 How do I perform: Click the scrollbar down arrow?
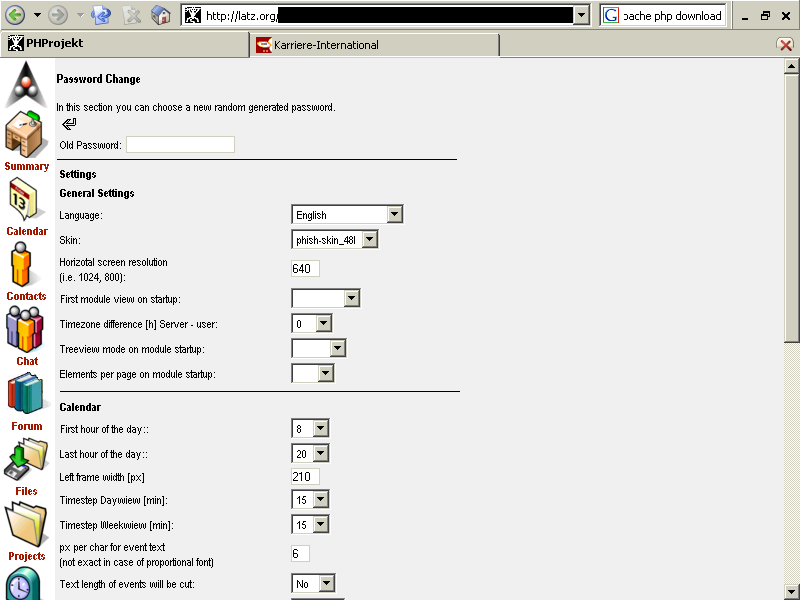[x=791, y=591]
